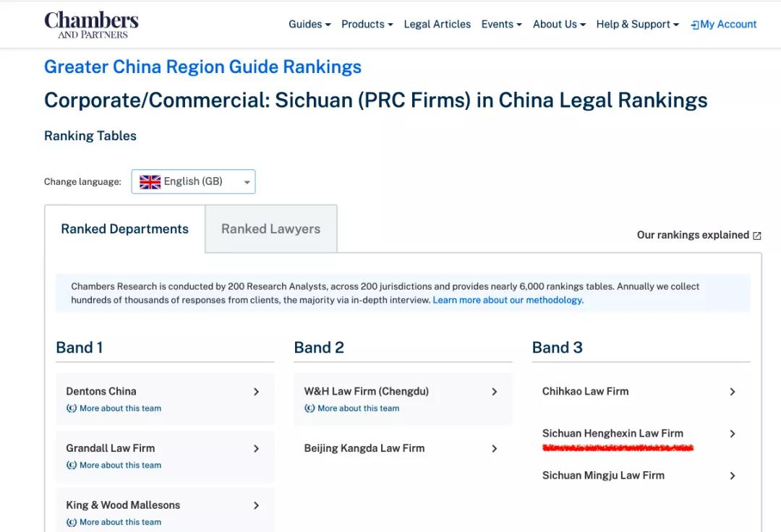Click the arrow for W&H Law Firm (Chengdu)

click(x=495, y=392)
